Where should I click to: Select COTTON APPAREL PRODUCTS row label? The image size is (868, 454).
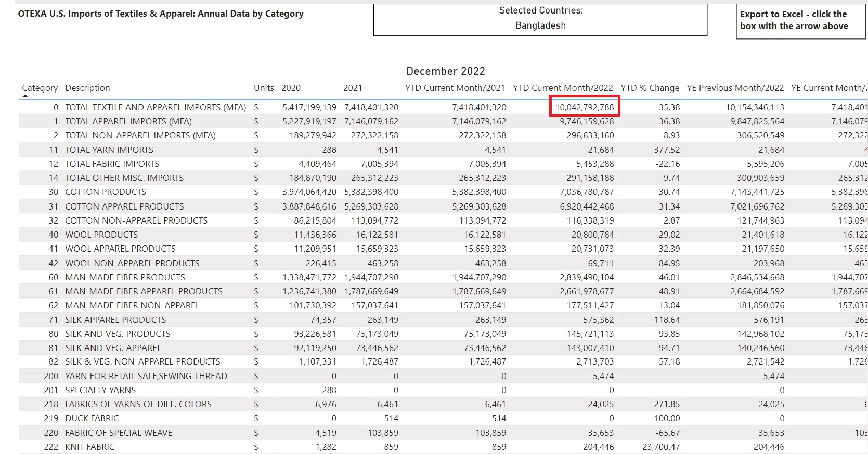(x=124, y=206)
